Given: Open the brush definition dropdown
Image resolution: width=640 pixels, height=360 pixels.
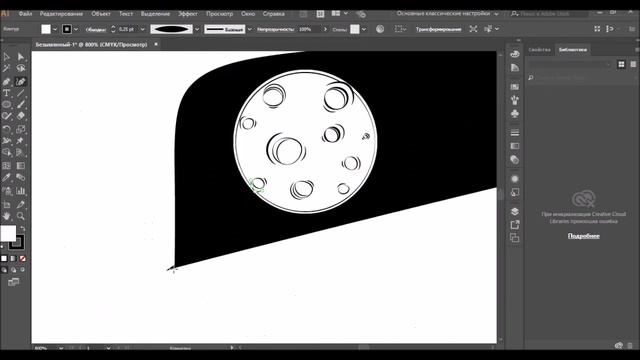Looking at the screenshot, I should [x=250, y=29].
